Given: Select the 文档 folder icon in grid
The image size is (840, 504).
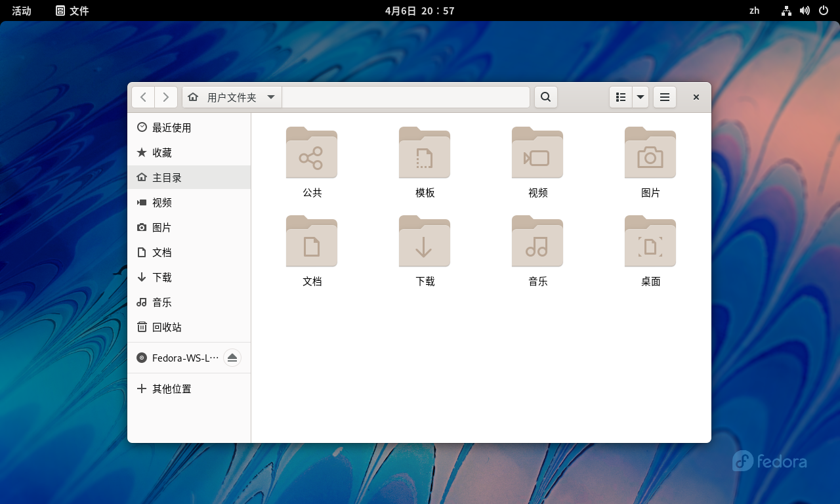Looking at the screenshot, I should tap(312, 241).
